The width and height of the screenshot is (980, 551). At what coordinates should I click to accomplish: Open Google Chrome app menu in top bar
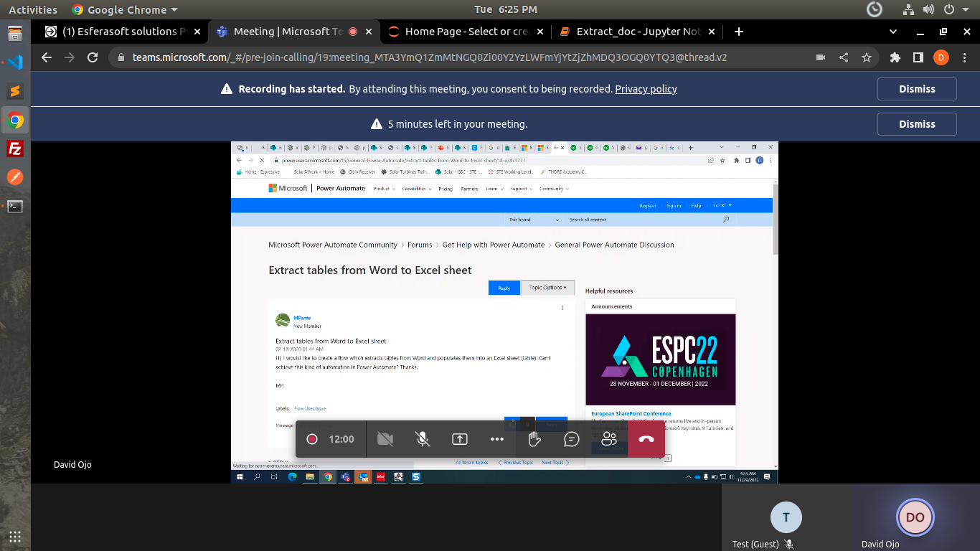(125, 9)
